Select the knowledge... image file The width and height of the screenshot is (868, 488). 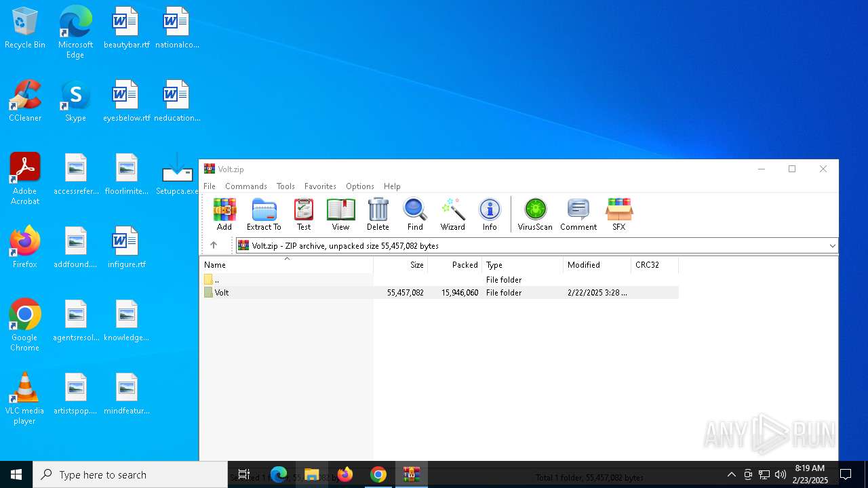(x=126, y=321)
